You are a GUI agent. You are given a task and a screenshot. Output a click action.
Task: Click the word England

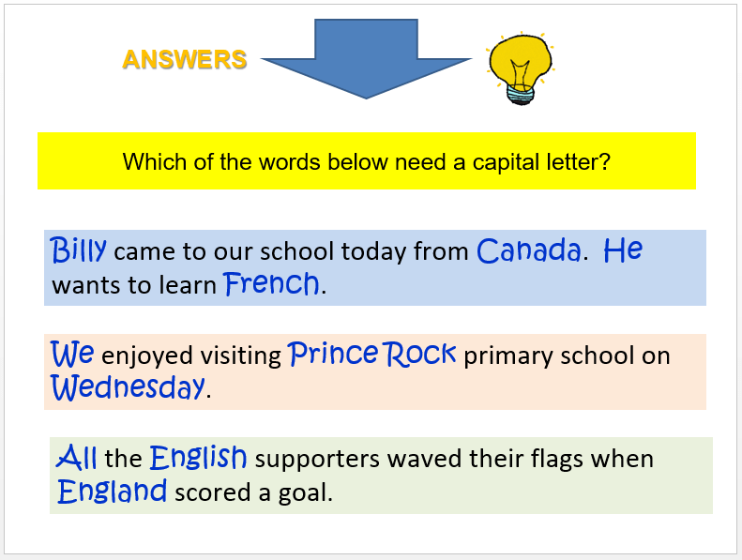click(113, 491)
